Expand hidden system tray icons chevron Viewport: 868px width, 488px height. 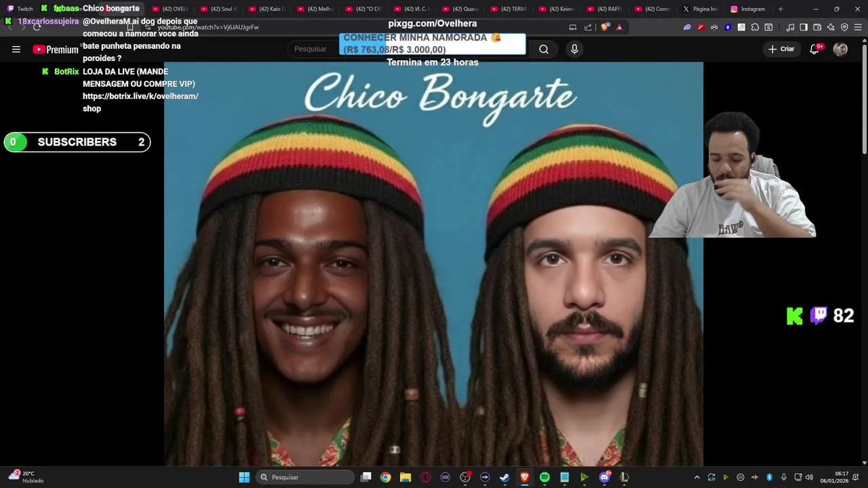tap(696, 477)
